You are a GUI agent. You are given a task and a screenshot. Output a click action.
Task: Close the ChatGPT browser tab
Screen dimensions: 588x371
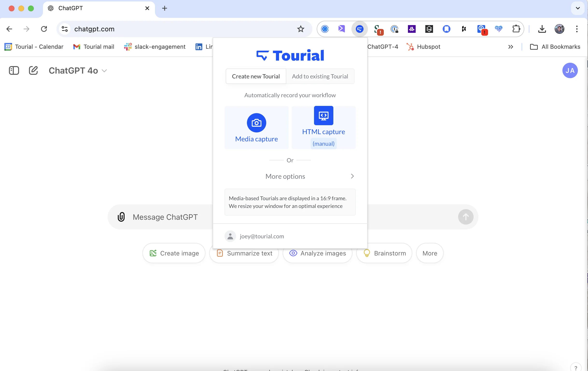click(147, 8)
